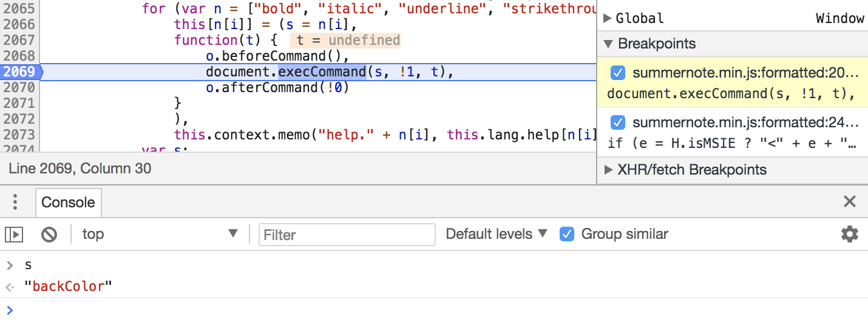Image resolution: width=868 pixels, height=331 pixels.
Task: Click breakpoint code document.execCommand(s, !1, t),
Action: pyautogui.click(x=731, y=93)
